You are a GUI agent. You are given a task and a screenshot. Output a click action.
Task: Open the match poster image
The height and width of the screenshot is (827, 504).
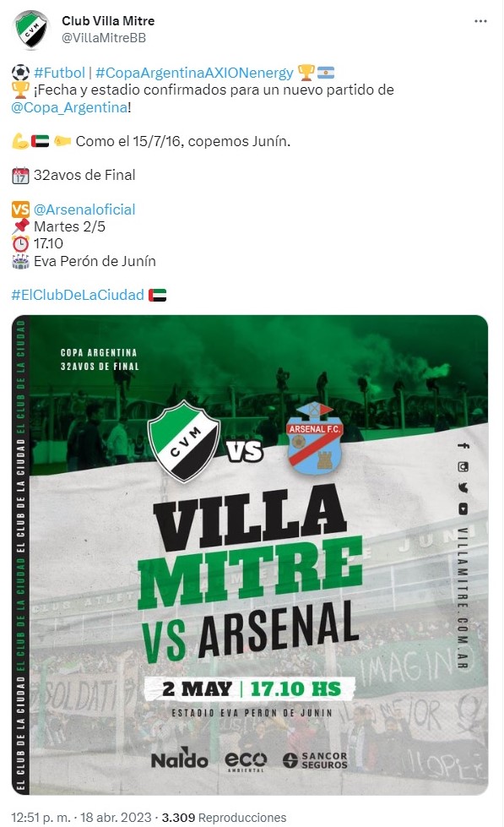coord(250,554)
